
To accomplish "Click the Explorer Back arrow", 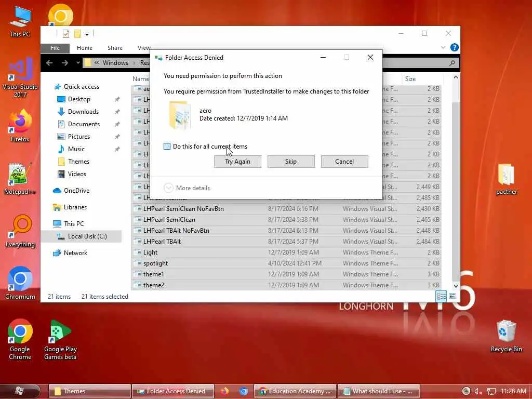I will pos(49,63).
